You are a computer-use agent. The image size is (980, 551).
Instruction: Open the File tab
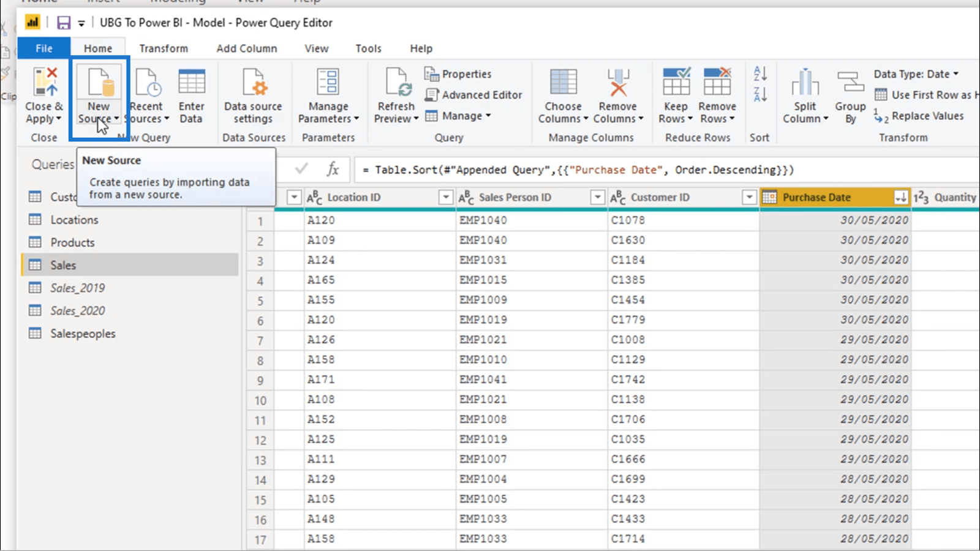[x=44, y=48]
